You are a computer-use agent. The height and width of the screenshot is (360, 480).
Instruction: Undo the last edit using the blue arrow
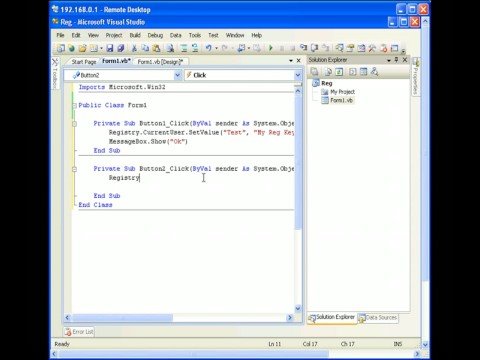pyautogui.click(x=209, y=48)
